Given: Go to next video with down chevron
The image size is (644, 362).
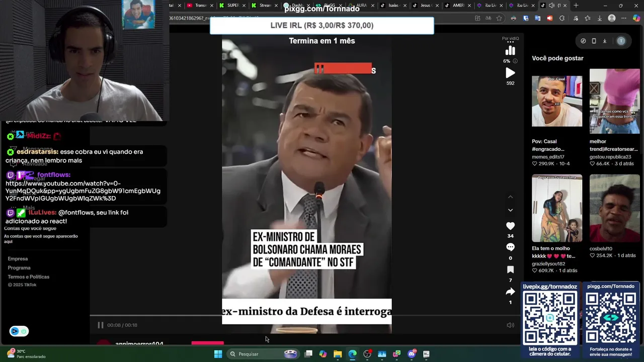Looking at the screenshot, I should coord(510,210).
